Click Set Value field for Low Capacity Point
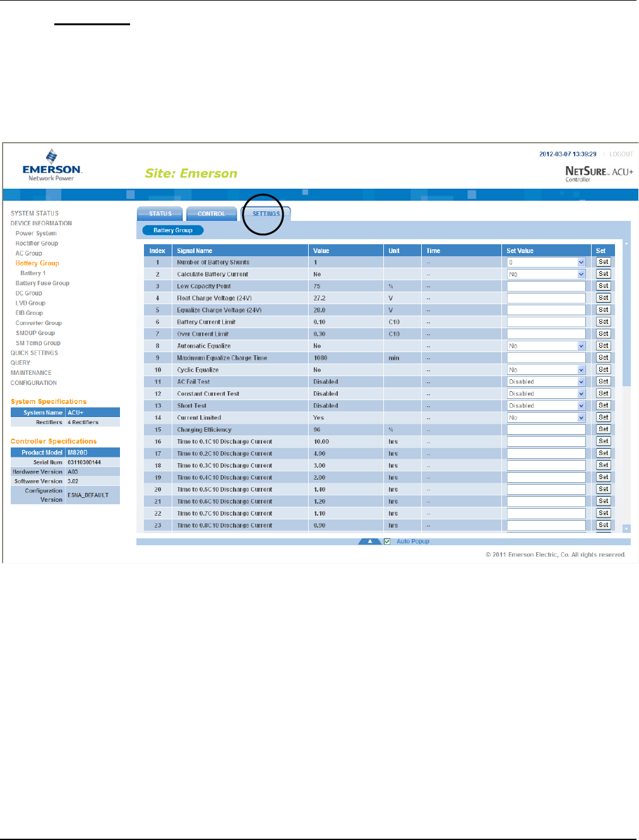 (546, 287)
